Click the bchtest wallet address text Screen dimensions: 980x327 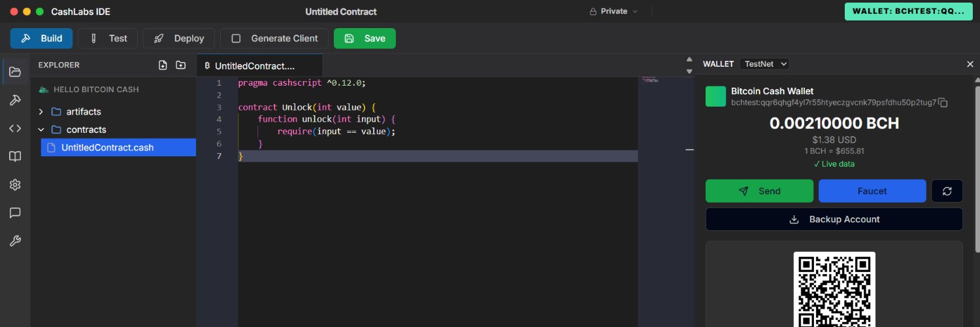pos(834,103)
